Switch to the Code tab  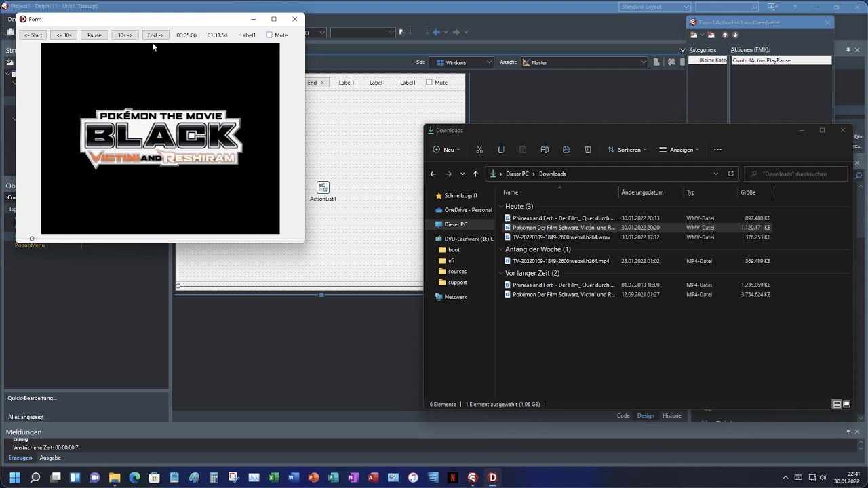623,415
